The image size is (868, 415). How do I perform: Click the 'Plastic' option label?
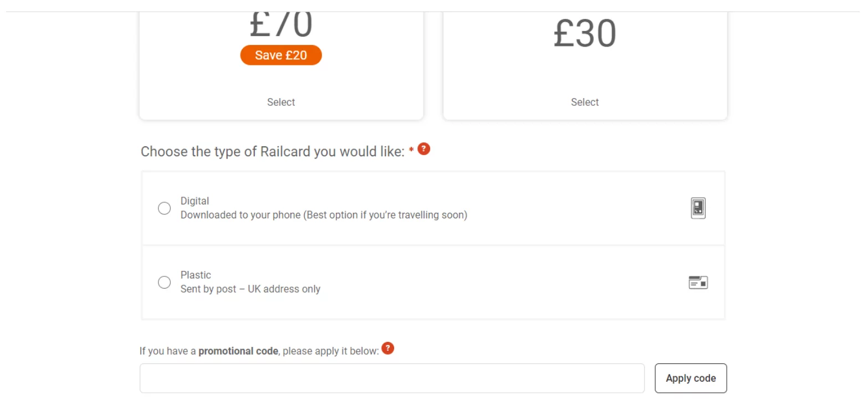pos(196,275)
